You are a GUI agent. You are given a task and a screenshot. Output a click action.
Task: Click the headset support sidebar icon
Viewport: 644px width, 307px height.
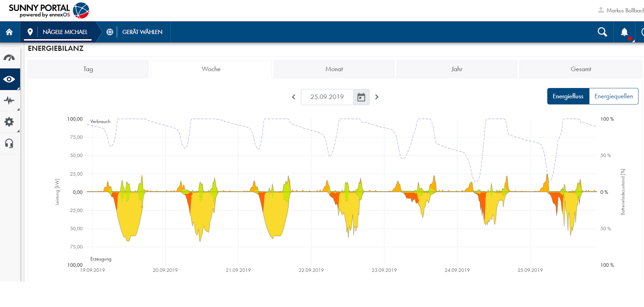click(9, 143)
